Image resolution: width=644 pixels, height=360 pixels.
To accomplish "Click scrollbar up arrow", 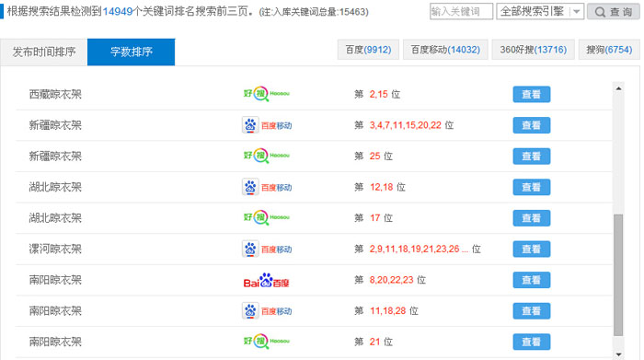I will click(618, 88).
